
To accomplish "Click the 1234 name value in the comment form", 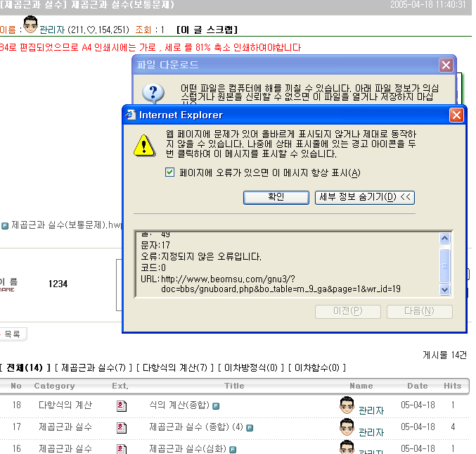I will (58, 284).
